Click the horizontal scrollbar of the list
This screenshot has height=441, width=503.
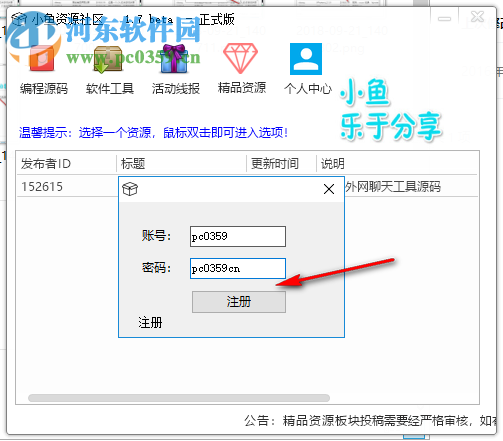point(179,398)
